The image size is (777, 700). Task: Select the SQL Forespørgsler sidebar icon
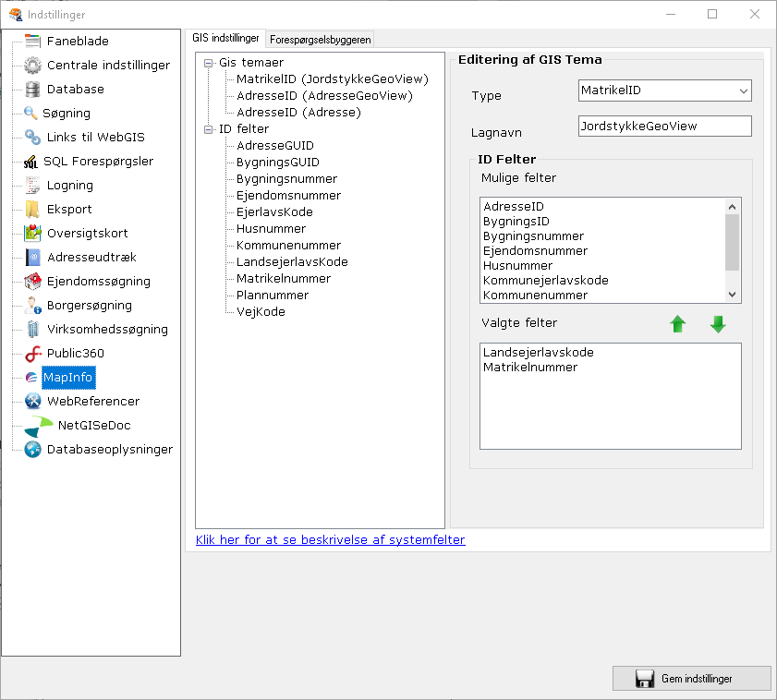pyautogui.click(x=30, y=161)
